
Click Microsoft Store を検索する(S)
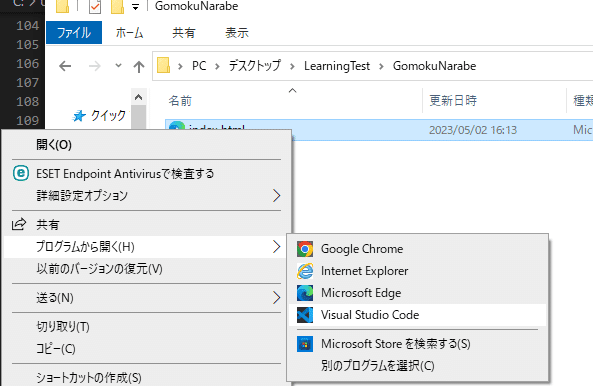(x=418, y=344)
